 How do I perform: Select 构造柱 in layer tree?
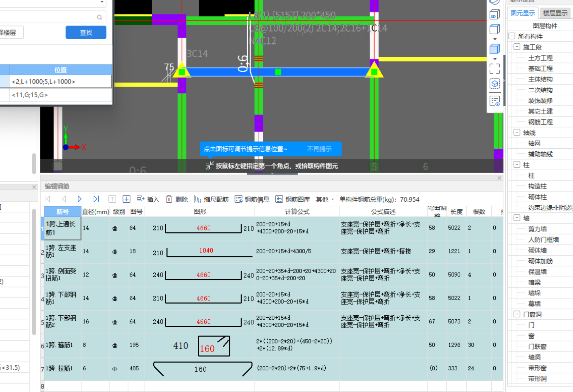(x=537, y=186)
